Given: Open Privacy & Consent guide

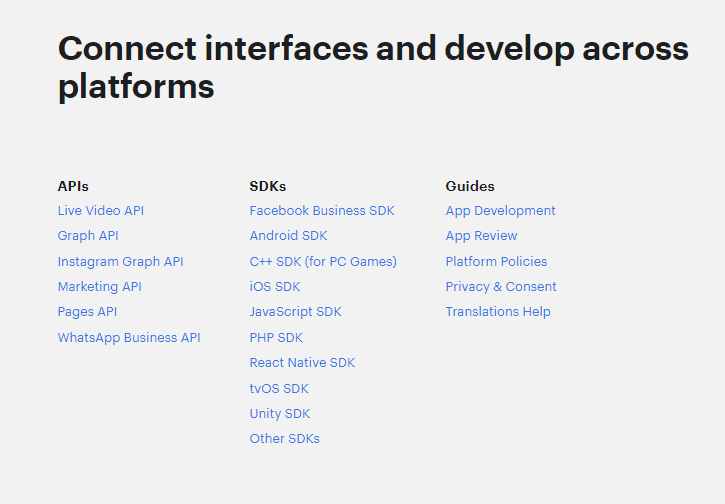Looking at the screenshot, I should [x=501, y=287].
